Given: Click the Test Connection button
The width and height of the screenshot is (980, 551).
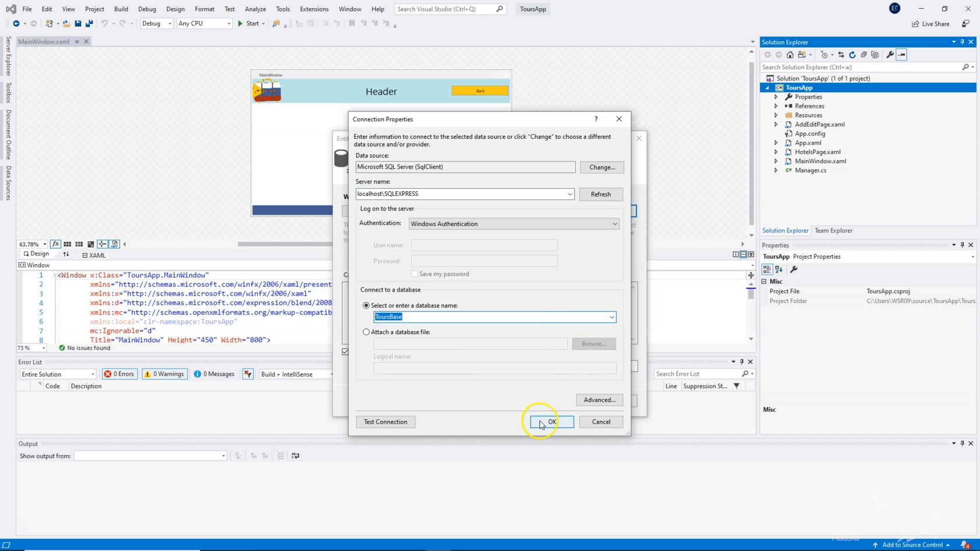Looking at the screenshot, I should pos(386,422).
